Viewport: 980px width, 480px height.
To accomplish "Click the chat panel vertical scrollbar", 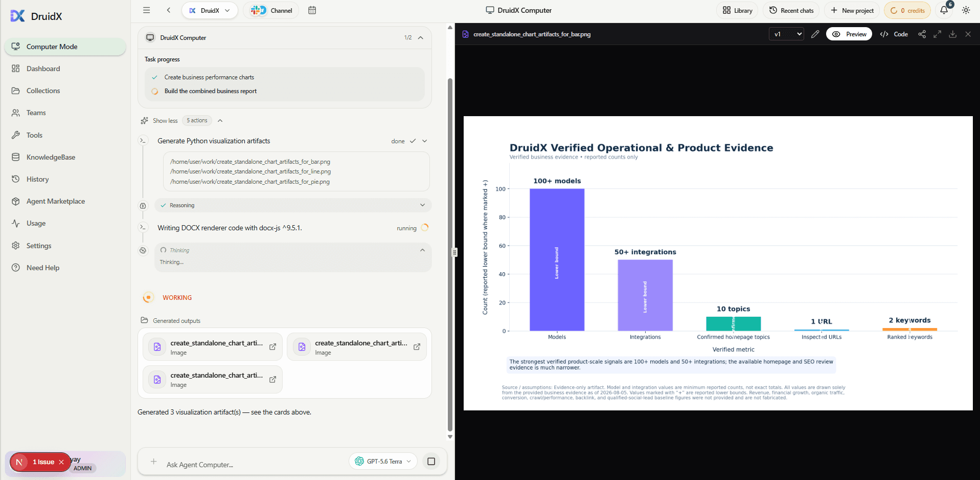I will (x=450, y=255).
